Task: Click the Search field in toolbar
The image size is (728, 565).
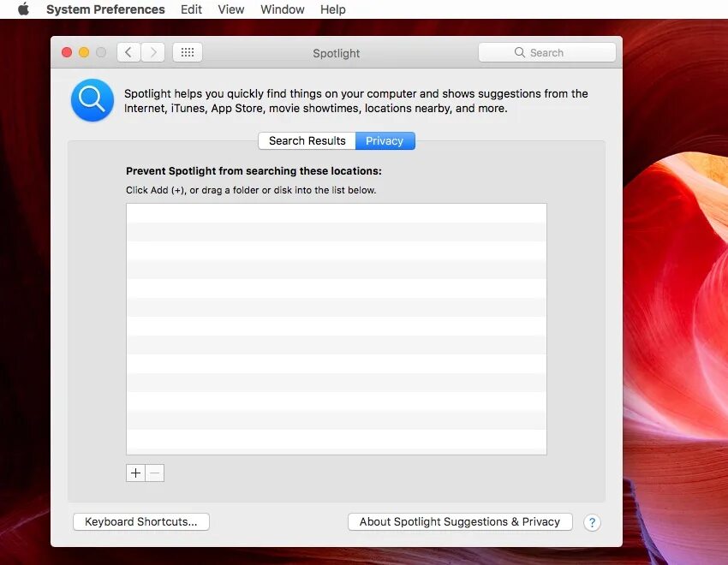Action: click(547, 52)
